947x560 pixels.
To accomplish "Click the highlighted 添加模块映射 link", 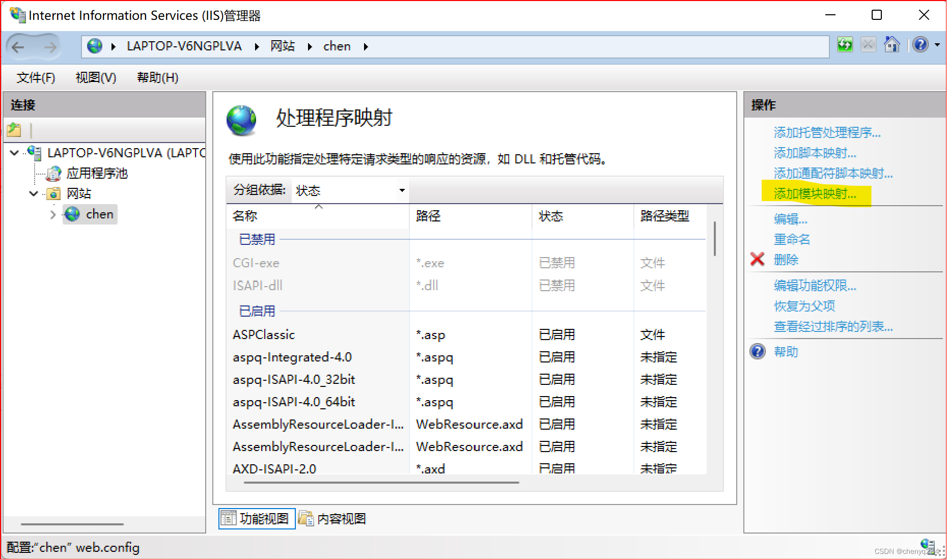I will point(815,193).
